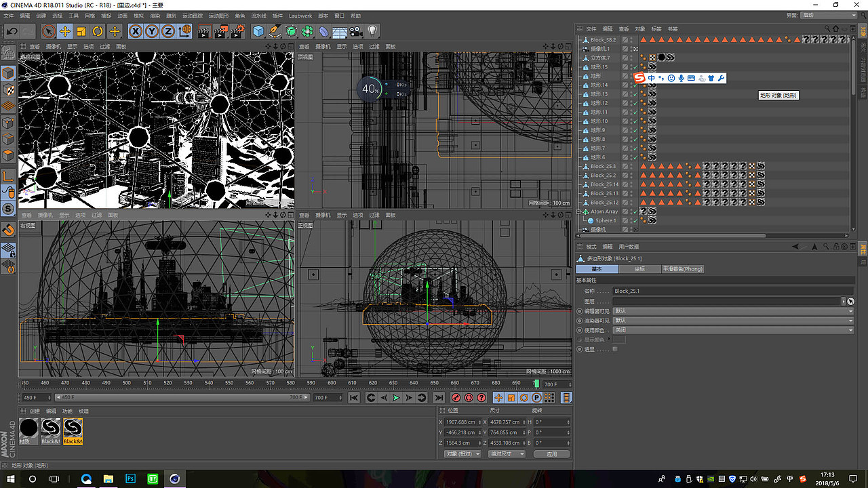Collapse the Atom Array tree item

pyautogui.click(x=580, y=211)
